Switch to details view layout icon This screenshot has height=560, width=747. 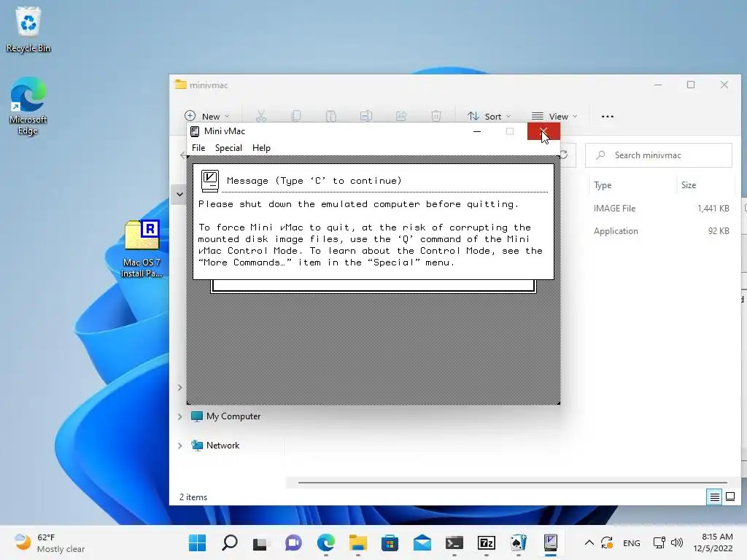click(715, 497)
